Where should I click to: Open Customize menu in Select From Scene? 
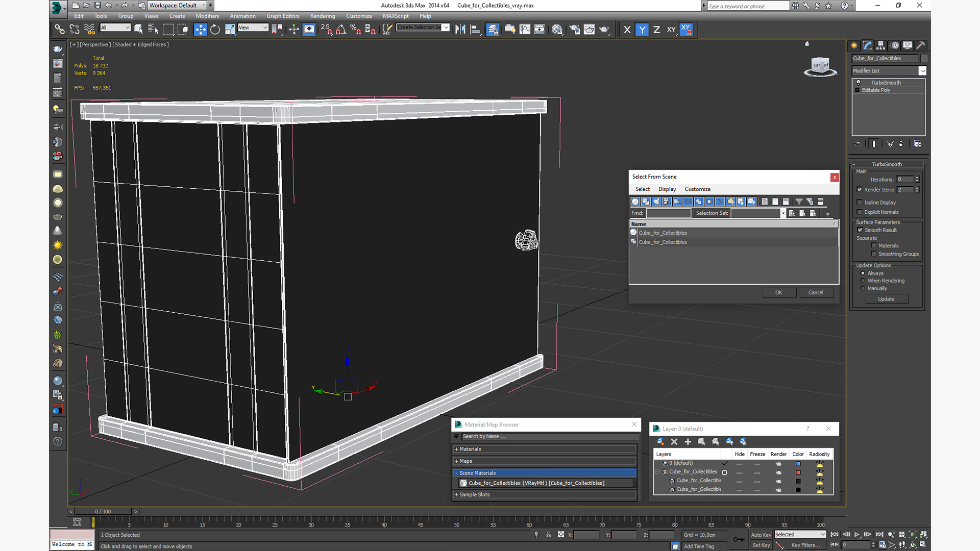pyautogui.click(x=697, y=189)
